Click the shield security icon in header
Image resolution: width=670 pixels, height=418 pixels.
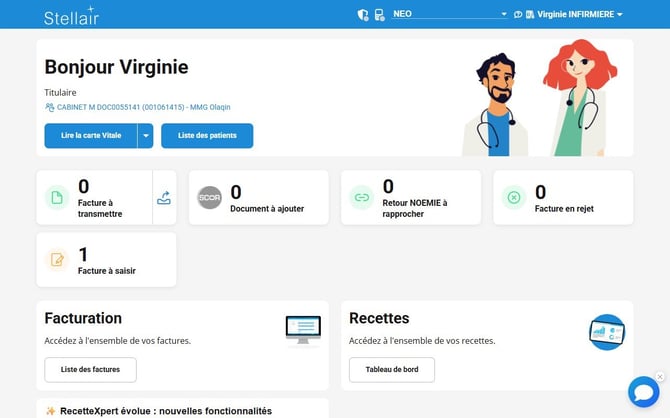coord(363,14)
